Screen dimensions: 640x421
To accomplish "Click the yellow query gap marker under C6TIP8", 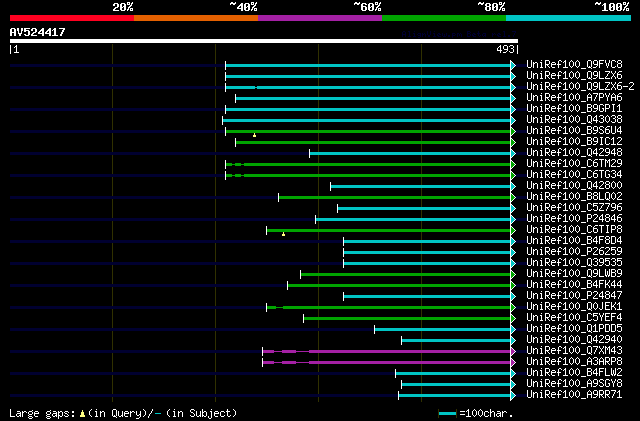I will pos(283,234).
